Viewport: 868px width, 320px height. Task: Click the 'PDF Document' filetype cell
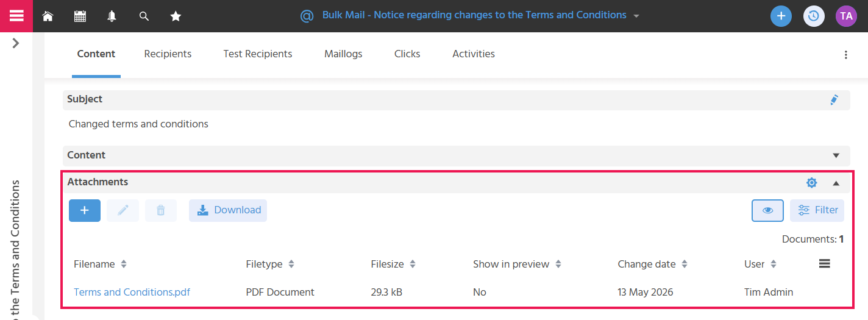(x=280, y=292)
